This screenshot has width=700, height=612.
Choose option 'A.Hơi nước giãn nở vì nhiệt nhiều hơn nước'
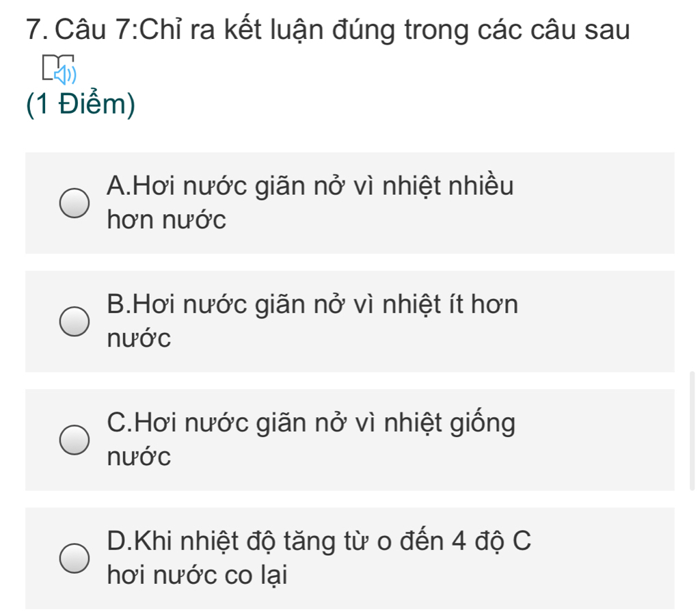click(x=310, y=203)
